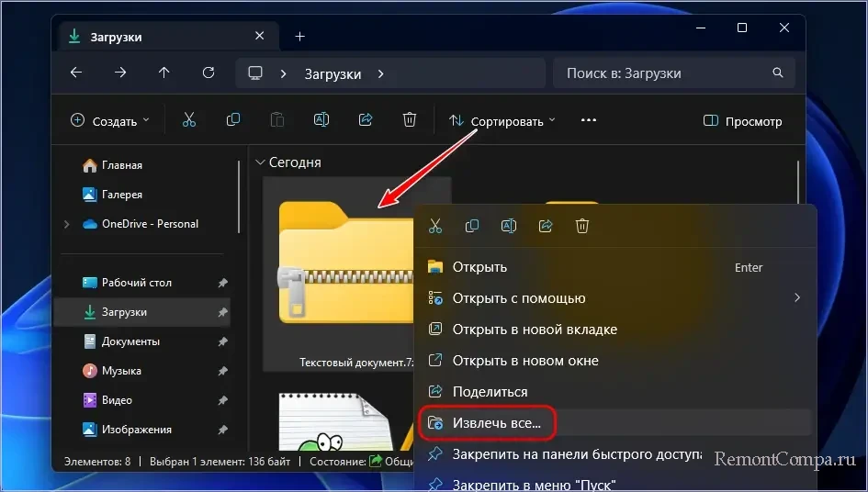Open the Сортировать dropdown

502,121
